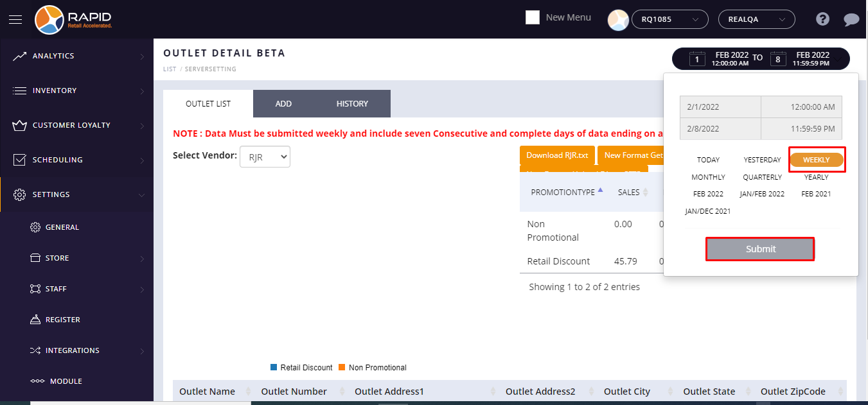Click the Integrations shuffle icon

(35, 350)
